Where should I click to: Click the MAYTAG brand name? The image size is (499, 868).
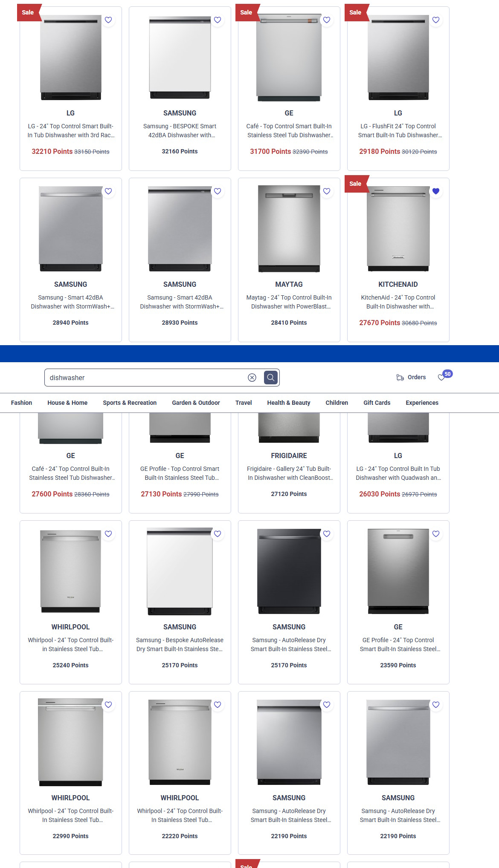point(289,284)
